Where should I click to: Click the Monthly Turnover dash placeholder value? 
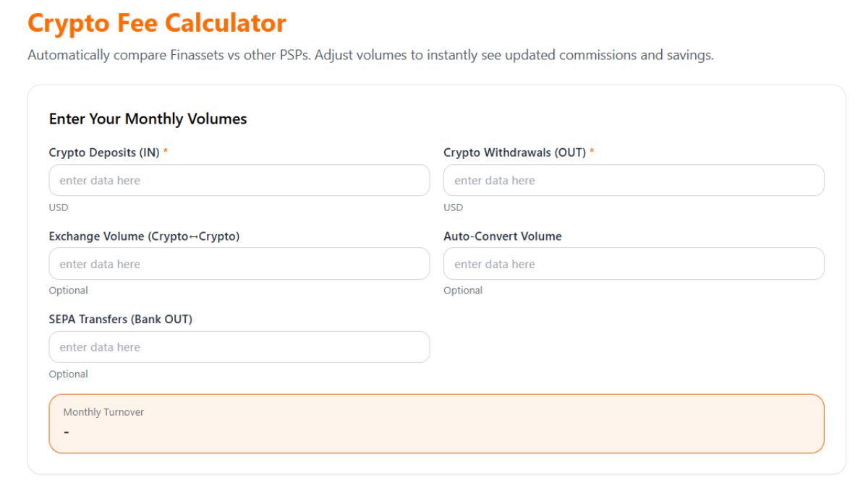click(x=67, y=431)
